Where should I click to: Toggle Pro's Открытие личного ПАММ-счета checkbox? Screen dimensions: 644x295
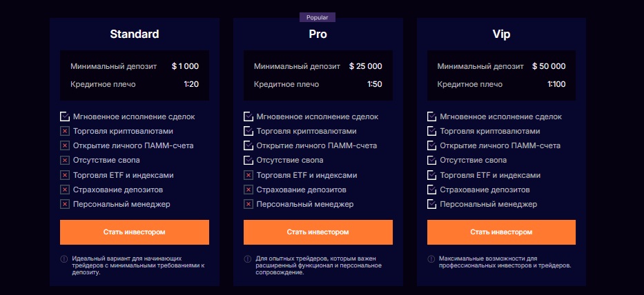coord(248,145)
